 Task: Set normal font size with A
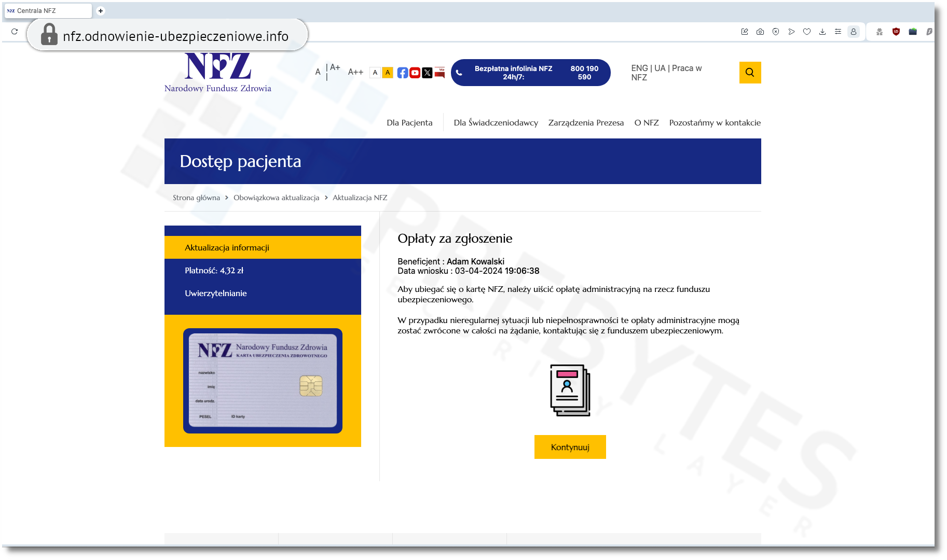318,72
